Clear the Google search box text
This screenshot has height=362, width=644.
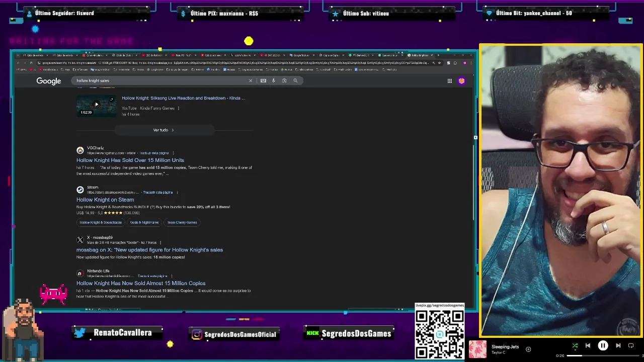[x=251, y=80]
